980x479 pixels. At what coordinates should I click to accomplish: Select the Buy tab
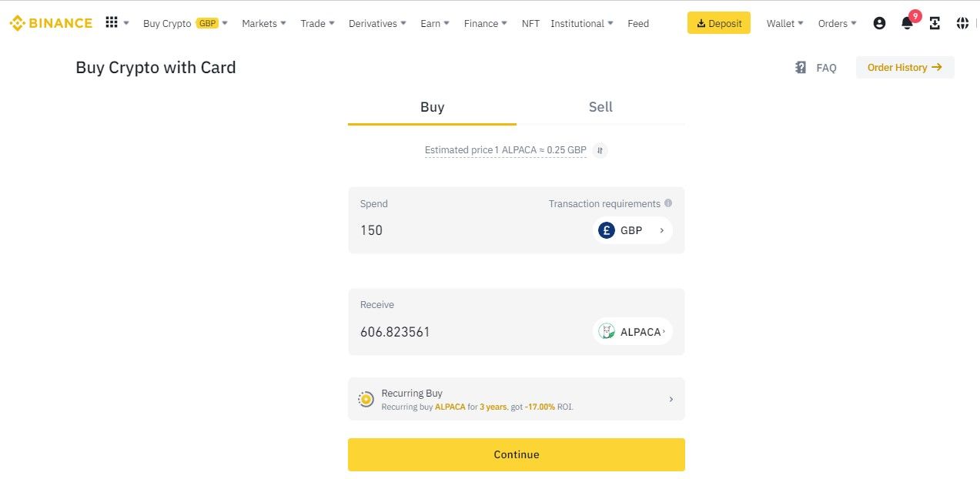pyautogui.click(x=432, y=107)
